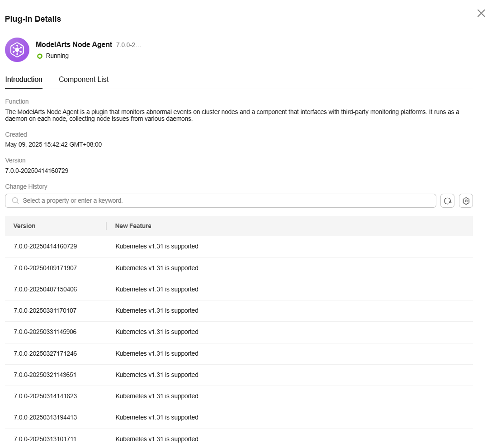487x448 pixels.
Task: Click the Function description paragraph
Action: click(232, 115)
